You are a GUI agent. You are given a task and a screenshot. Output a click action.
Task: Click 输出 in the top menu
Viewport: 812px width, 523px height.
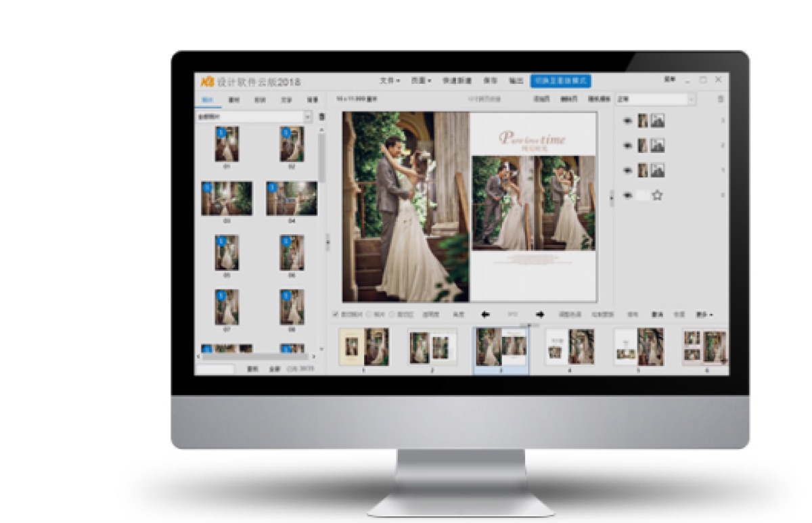(x=516, y=81)
